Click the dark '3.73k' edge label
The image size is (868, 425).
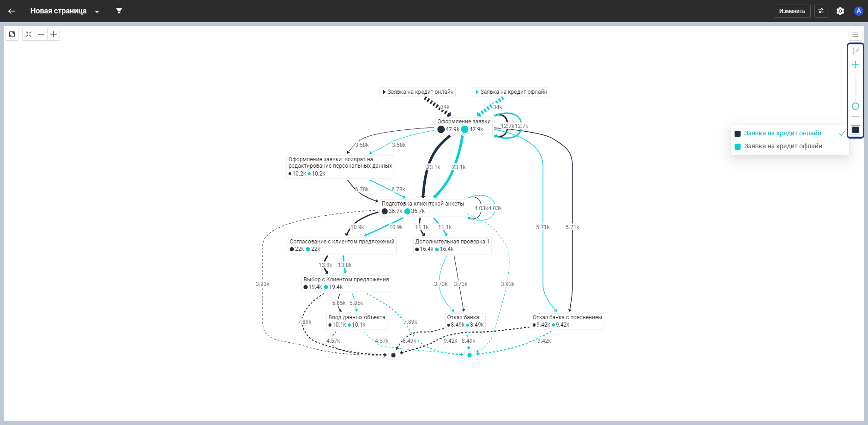pos(461,284)
